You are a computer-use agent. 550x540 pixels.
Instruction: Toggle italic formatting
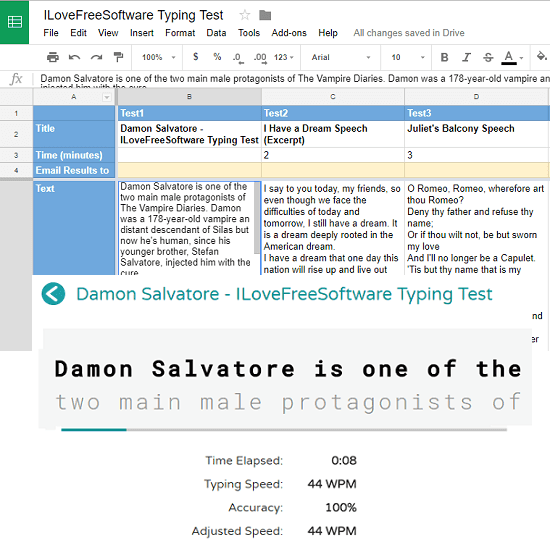[x=466, y=57]
